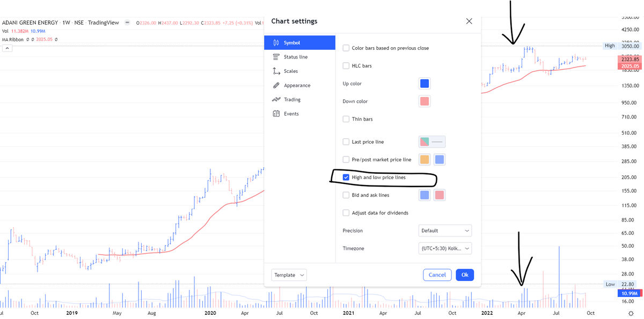The height and width of the screenshot is (319, 644).
Task: Enable Color bars based on previous close
Action: [346, 48]
